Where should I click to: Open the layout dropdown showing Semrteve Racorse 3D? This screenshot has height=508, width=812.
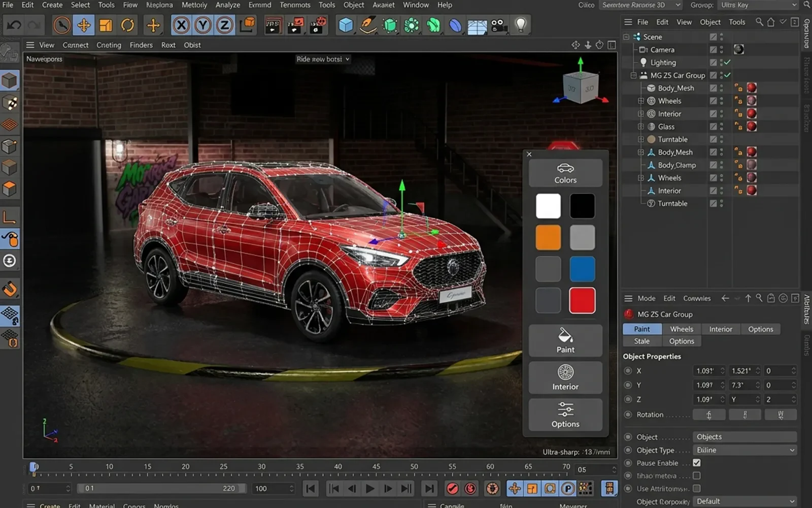pyautogui.click(x=640, y=5)
